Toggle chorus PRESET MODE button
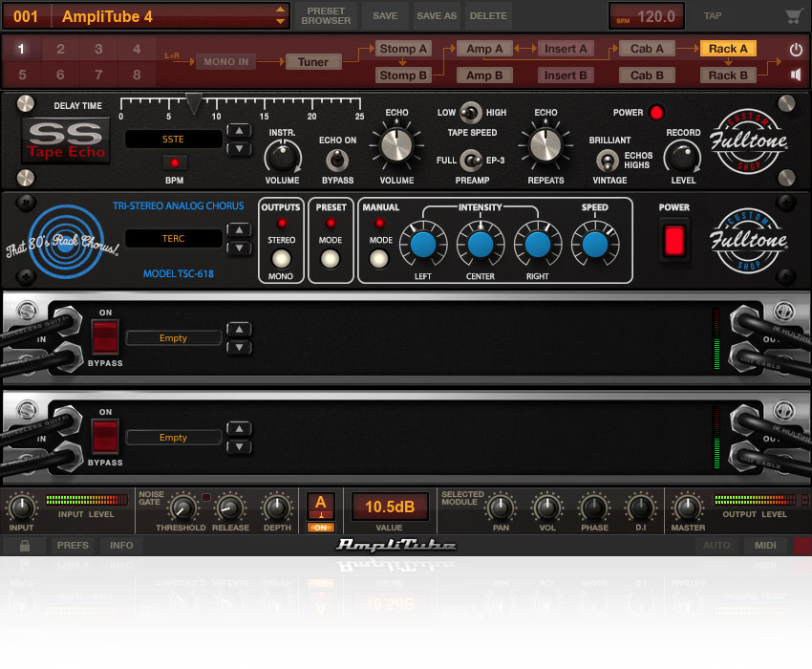Screen dimensions: 812x669 point(330,258)
